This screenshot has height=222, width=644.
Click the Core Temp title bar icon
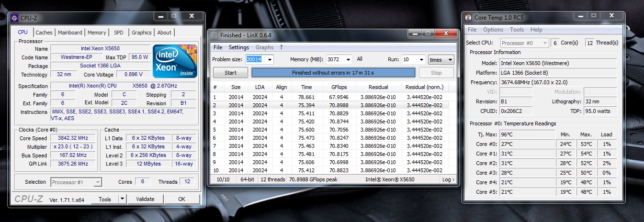click(x=469, y=18)
